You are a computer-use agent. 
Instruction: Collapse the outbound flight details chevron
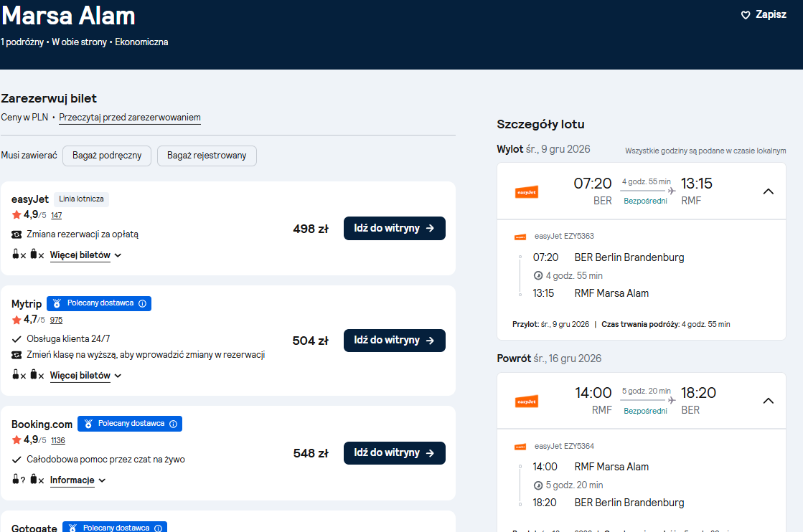(768, 191)
